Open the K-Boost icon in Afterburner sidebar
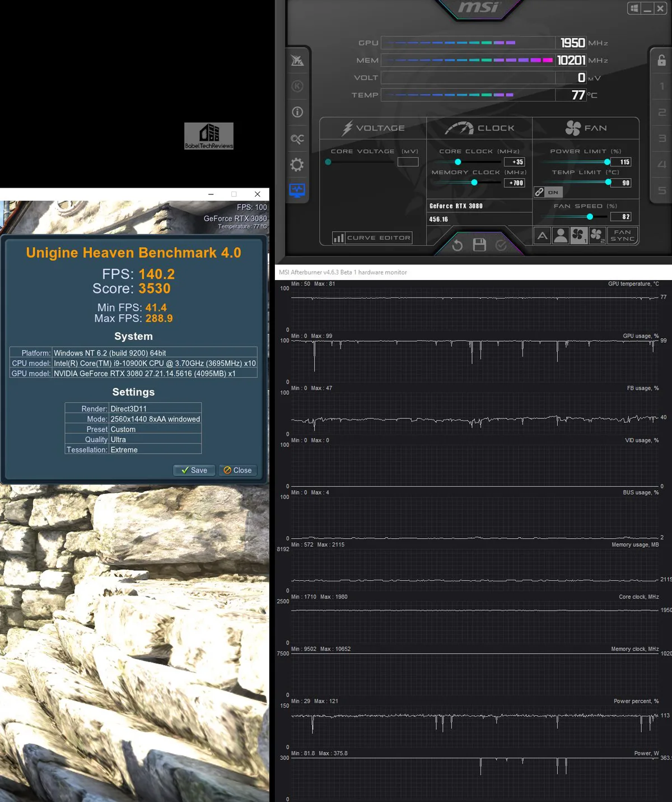Screen dimensions: 672x802 click(297, 86)
